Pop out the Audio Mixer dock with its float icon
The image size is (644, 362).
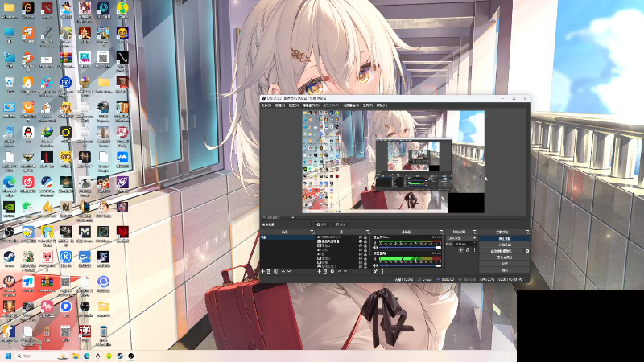point(441,232)
